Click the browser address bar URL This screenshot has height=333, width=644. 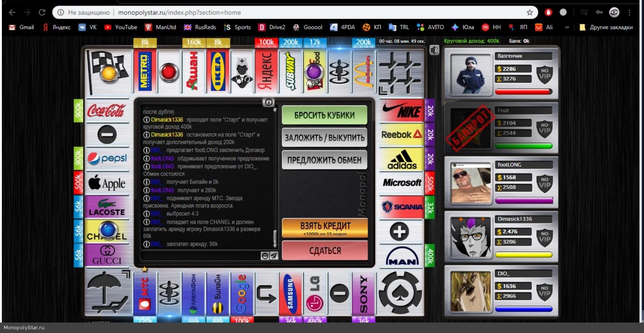(x=180, y=12)
